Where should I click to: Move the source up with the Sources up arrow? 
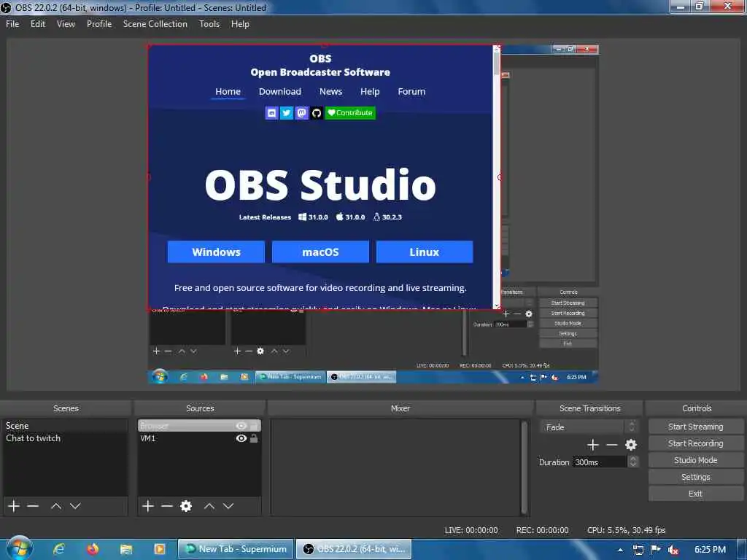(209, 506)
